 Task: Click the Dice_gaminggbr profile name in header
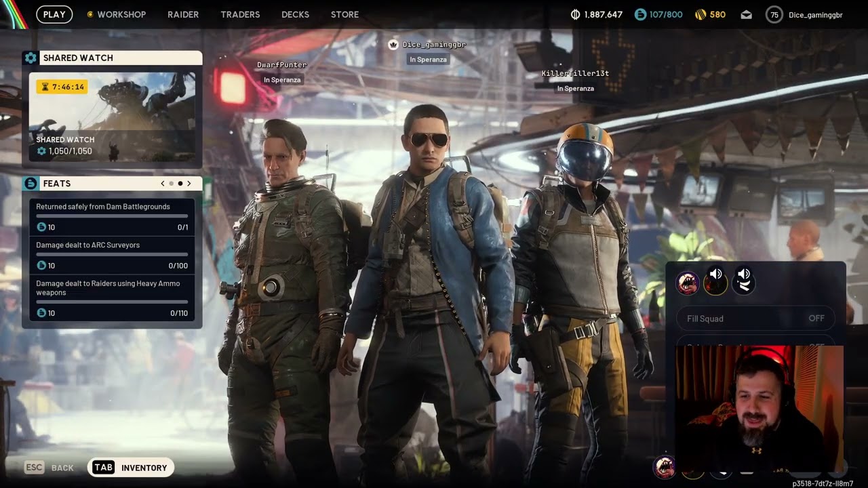click(816, 15)
